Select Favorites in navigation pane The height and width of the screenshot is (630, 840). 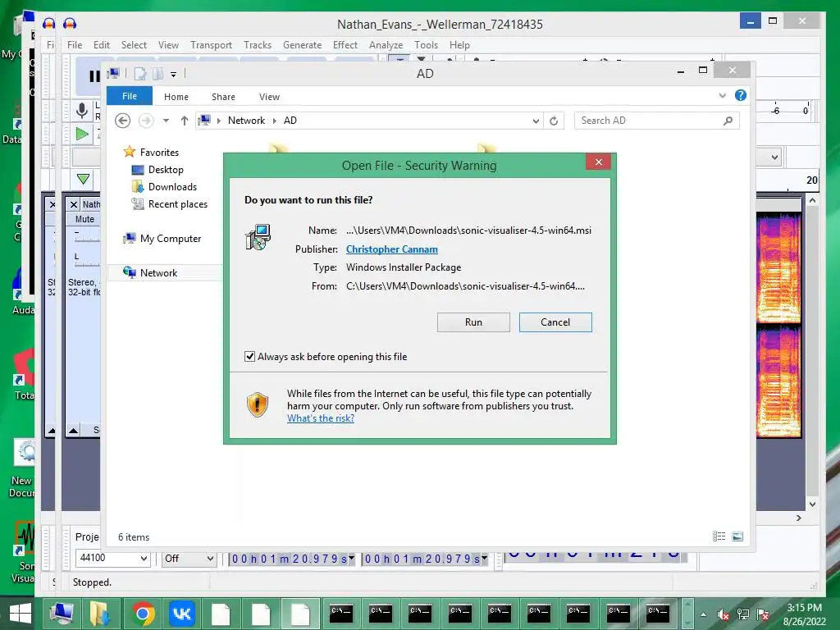[x=159, y=152]
